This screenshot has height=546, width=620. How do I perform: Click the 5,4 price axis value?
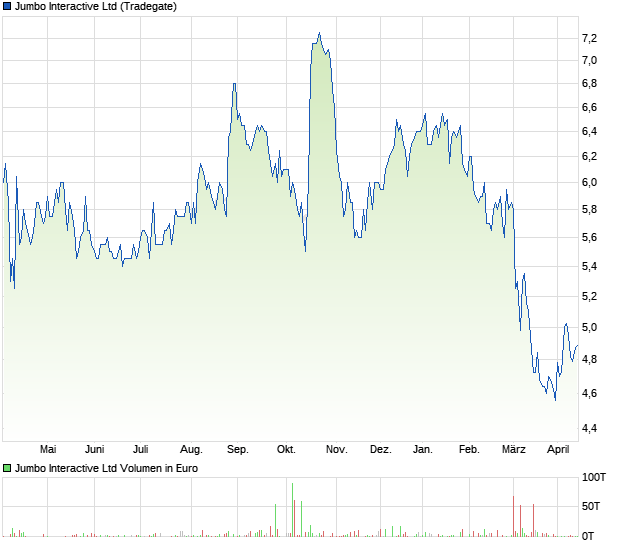(x=589, y=266)
